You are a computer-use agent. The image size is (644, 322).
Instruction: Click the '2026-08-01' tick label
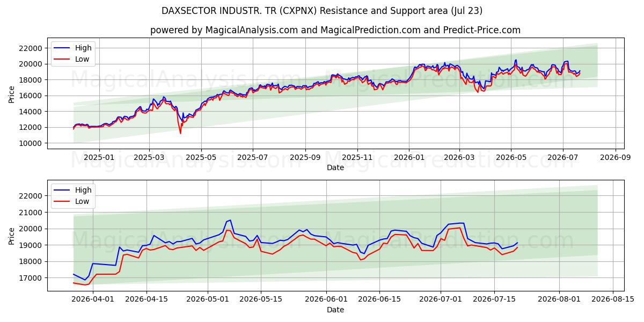tap(560, 300)
